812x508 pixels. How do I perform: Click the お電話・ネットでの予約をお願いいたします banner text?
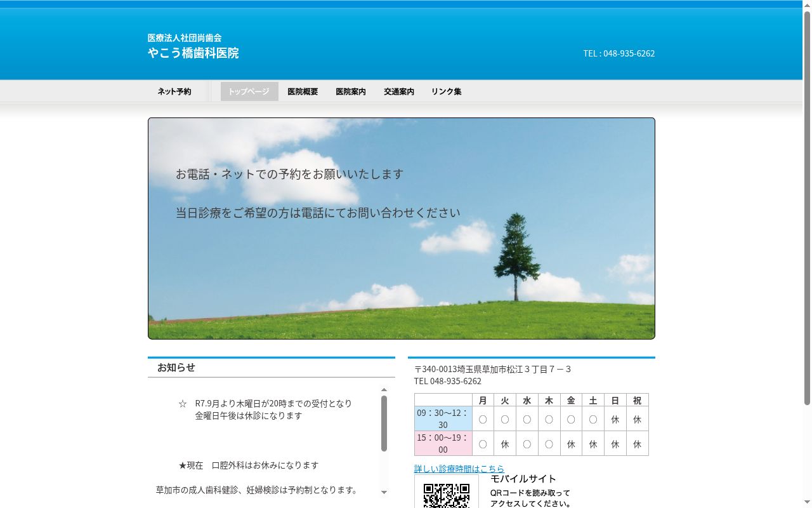289,174
